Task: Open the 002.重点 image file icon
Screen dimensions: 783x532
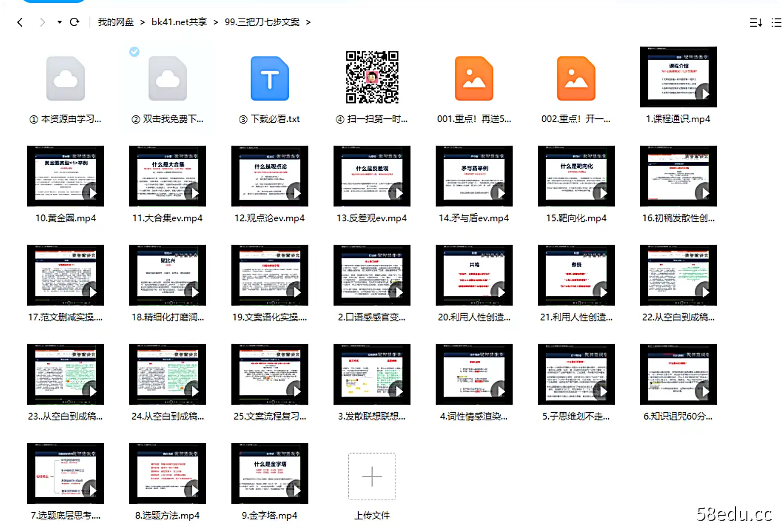Action: (576, 78)
